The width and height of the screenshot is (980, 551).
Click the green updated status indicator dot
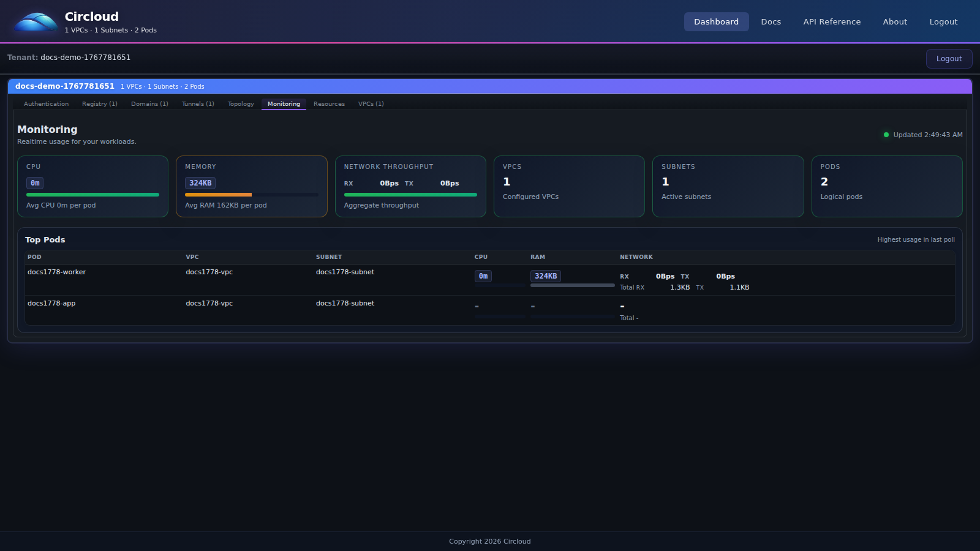[886, 135]
